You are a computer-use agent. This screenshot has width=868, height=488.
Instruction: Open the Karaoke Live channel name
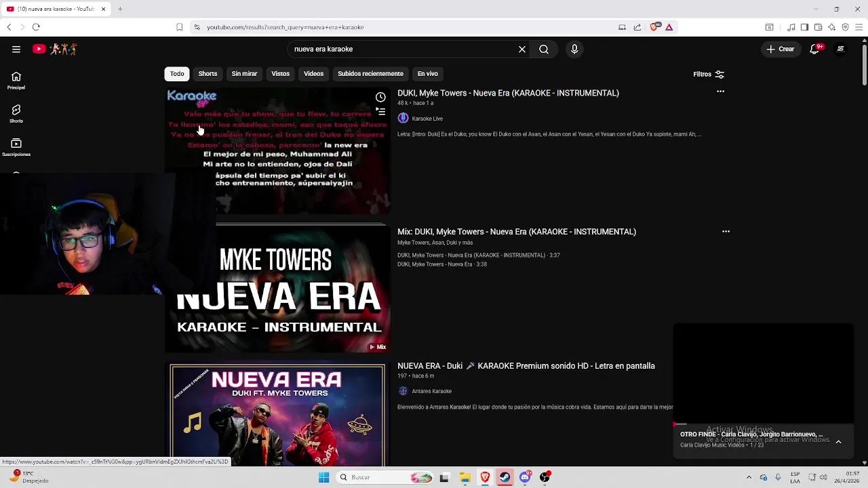point(427,119)
